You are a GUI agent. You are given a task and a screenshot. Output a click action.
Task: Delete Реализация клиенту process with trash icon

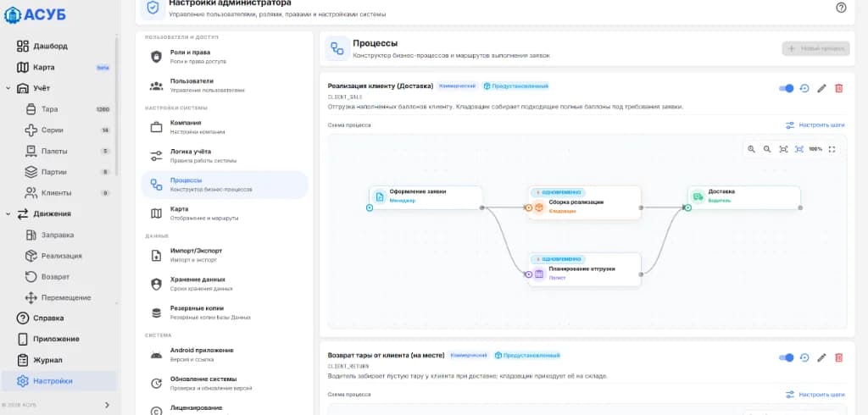(838, 89)
